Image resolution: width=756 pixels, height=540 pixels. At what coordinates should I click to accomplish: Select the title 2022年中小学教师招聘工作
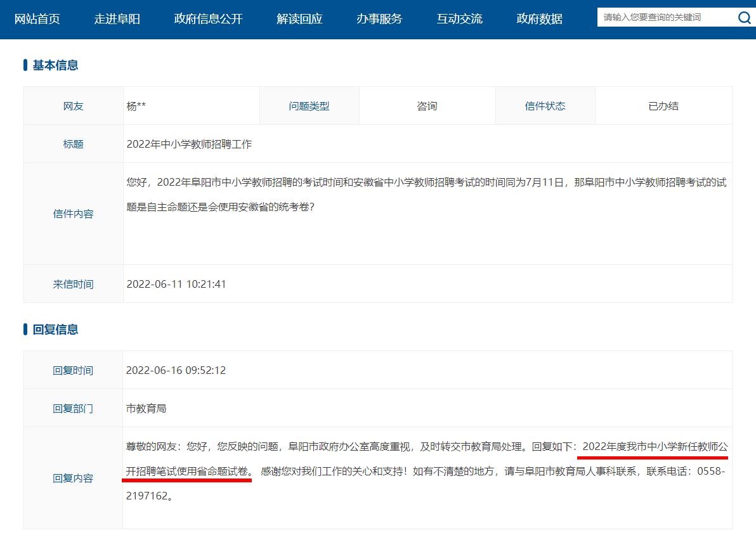click(x=189, y=144)
